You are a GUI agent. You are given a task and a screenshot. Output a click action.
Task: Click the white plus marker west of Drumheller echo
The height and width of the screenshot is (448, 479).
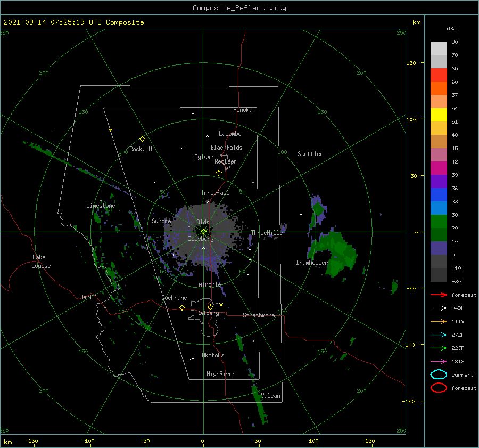301,214
